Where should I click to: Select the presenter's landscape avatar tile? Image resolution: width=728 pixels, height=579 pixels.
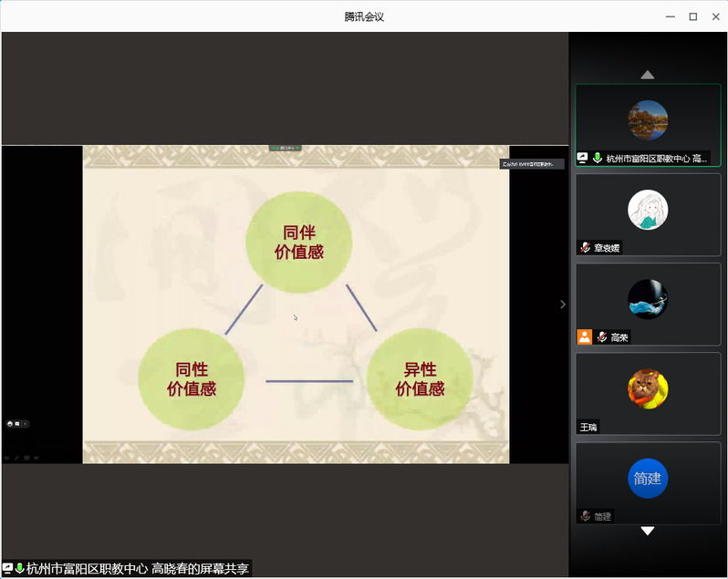point(648,120)
